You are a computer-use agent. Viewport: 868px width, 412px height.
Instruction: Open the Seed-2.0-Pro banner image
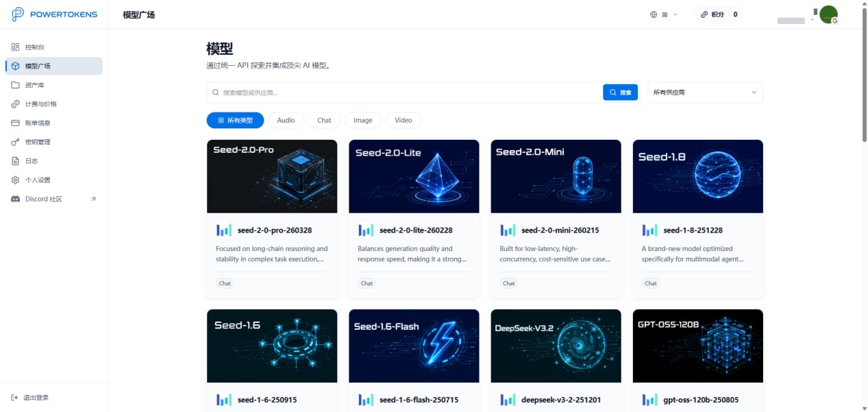272,176
